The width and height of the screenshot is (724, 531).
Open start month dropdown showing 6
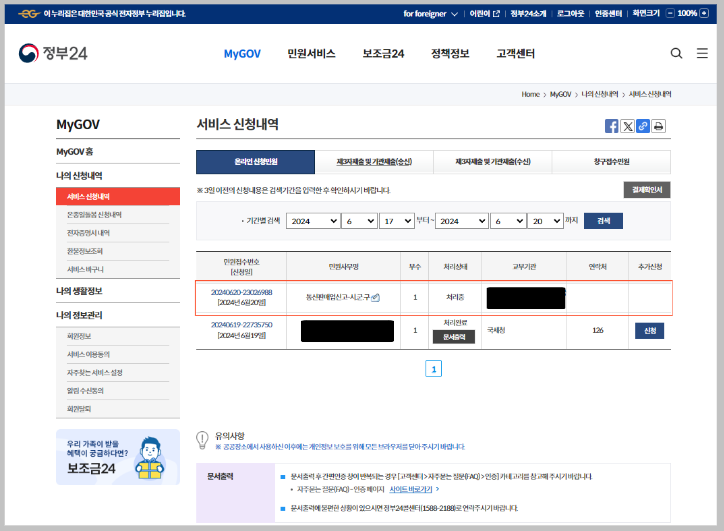pyautogui.click(x=360, y=221)
